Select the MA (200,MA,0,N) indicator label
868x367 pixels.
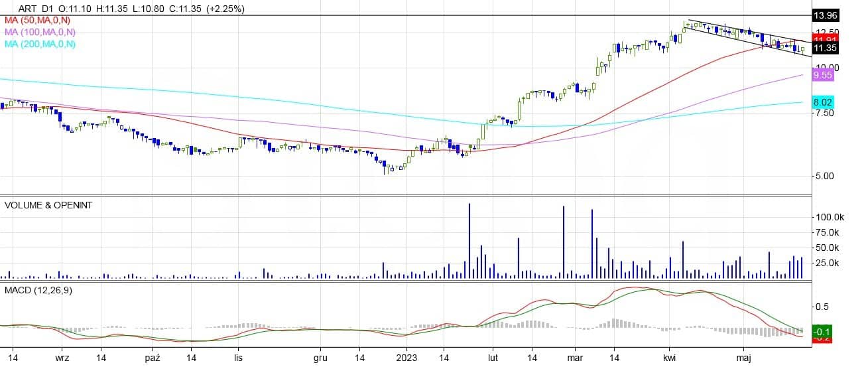coord(40,44)
